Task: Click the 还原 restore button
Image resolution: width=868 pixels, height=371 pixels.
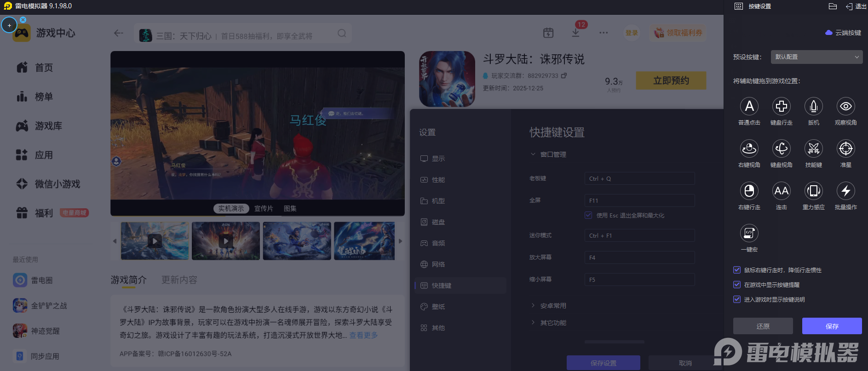Action: 763,326
